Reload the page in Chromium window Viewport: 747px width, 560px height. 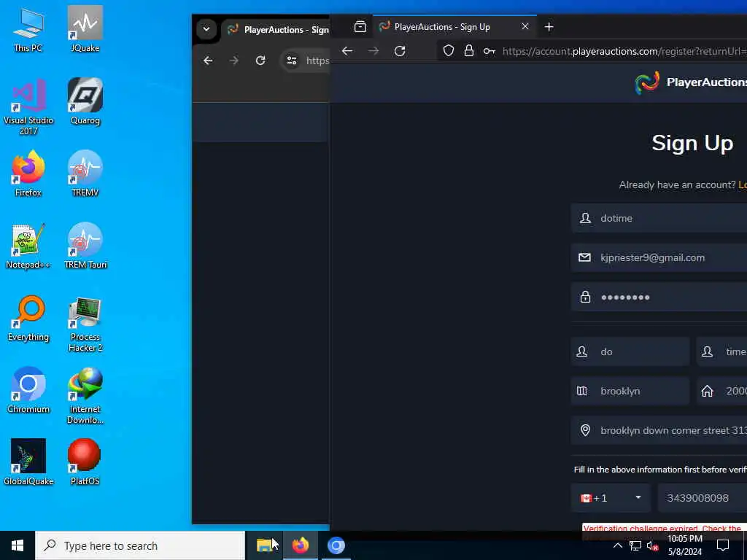(260, 61)
